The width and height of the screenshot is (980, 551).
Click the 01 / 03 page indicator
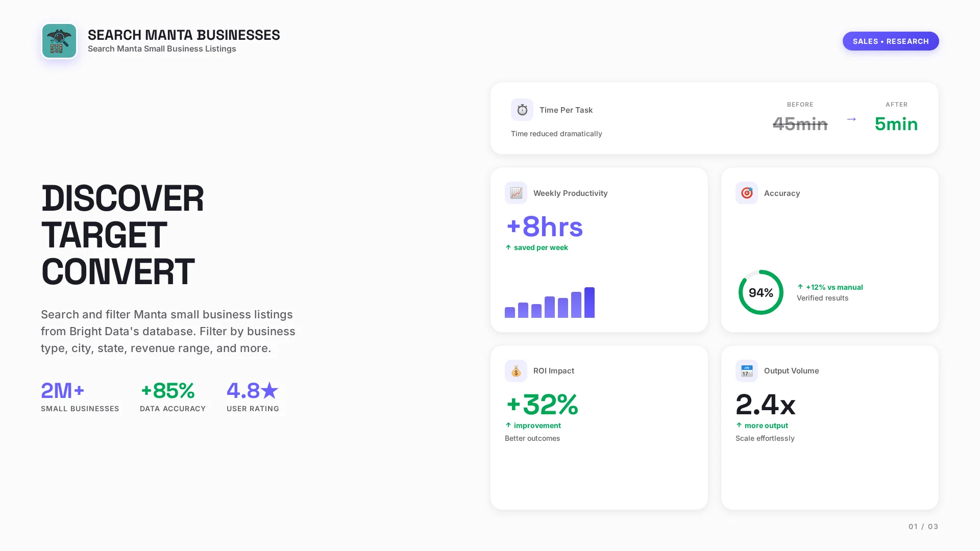[923, 526]
